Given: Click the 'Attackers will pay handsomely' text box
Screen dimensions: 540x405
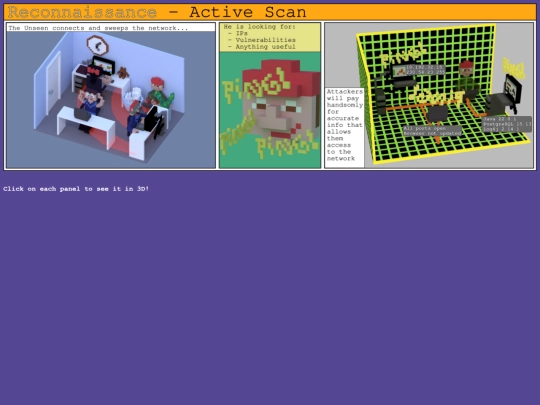Looking at the screenshot, I should [x=345, y=128].
